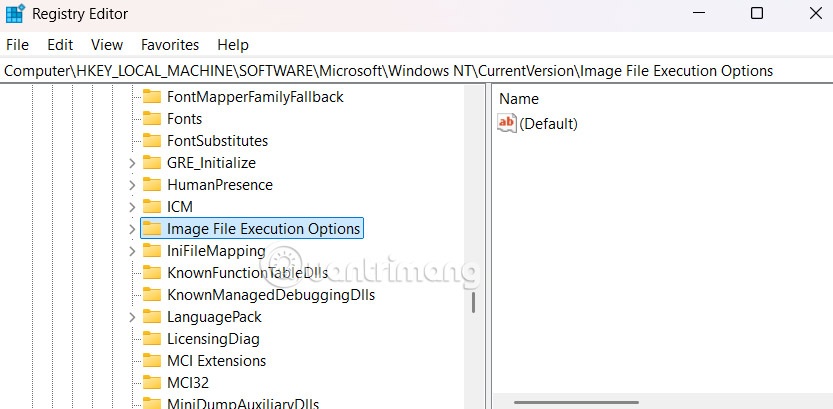Screen dimensions: 833x409
Task: Open the Favorites menu
Action: coord(170,45)
